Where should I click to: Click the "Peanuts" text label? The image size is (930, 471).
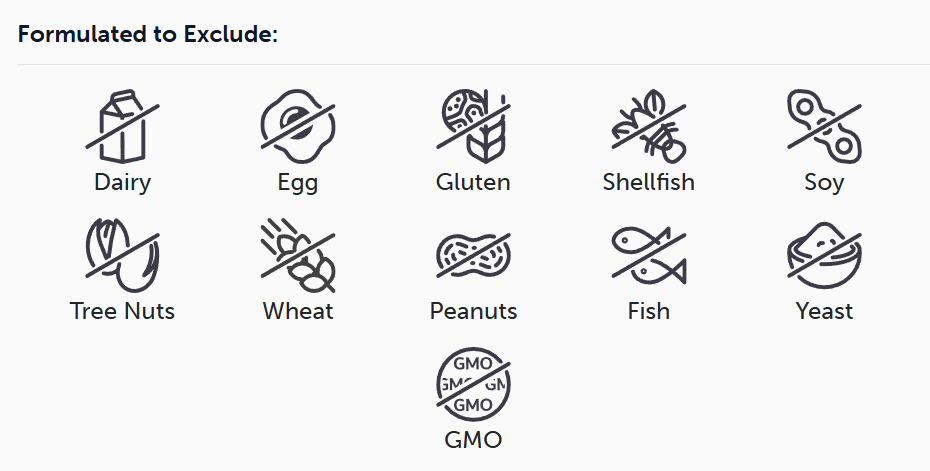473,311
